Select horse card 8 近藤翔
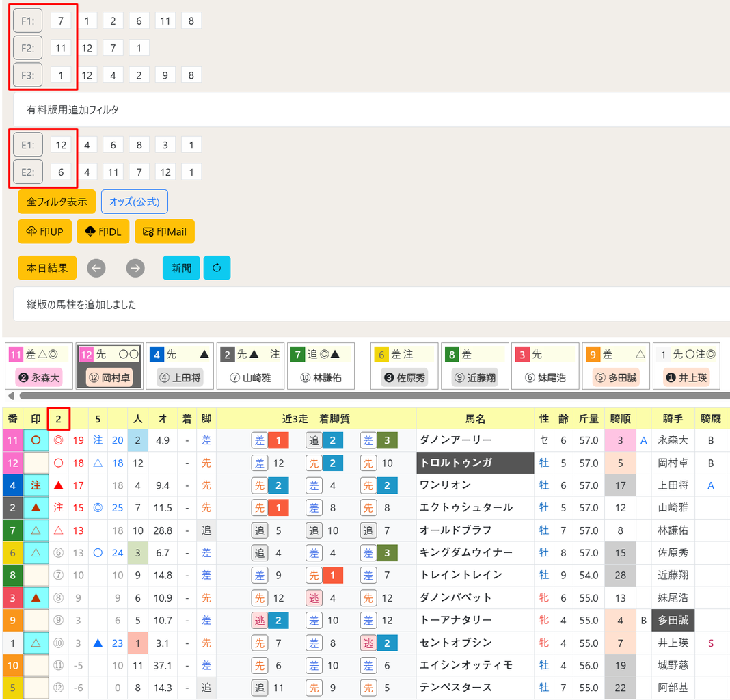Screen dimensions: 730x700 475,366
